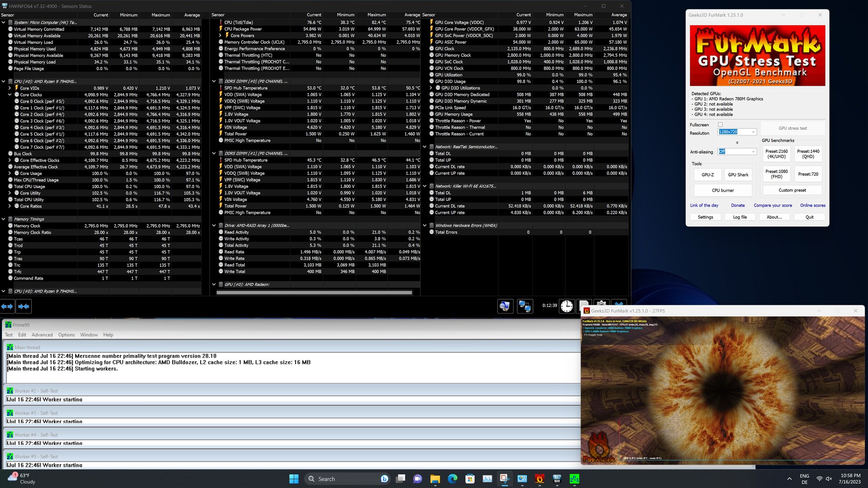
Task: Open Prime95 Advanced menu
Action: (42, 335)
